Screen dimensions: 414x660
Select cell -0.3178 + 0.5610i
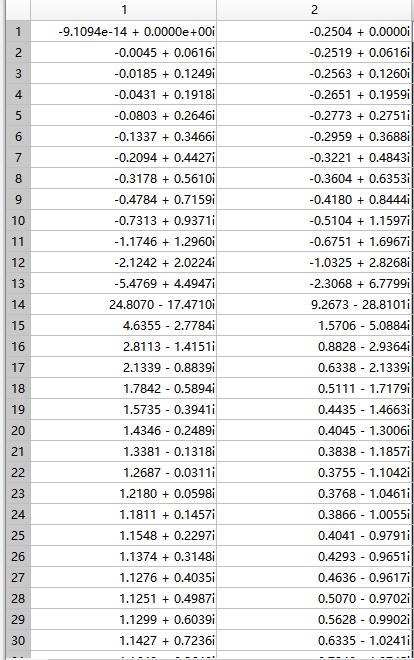124,178
